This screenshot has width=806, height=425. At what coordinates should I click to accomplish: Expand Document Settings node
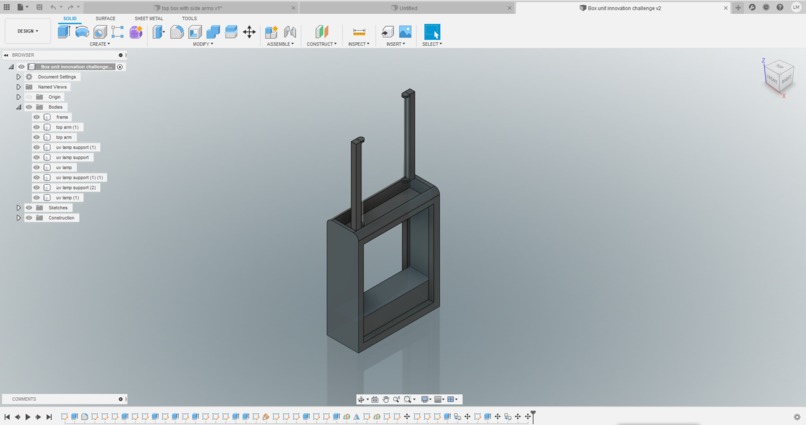[x=19, y=77]
